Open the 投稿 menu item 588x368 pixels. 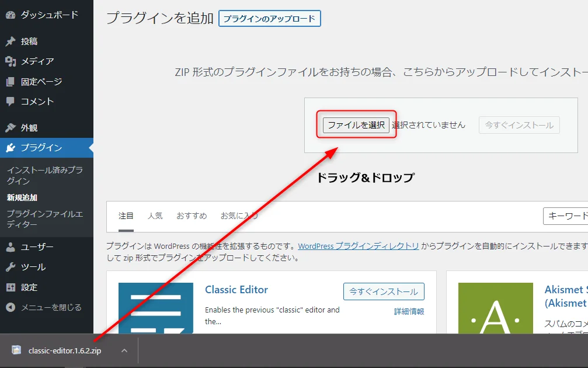pos(47,41)
